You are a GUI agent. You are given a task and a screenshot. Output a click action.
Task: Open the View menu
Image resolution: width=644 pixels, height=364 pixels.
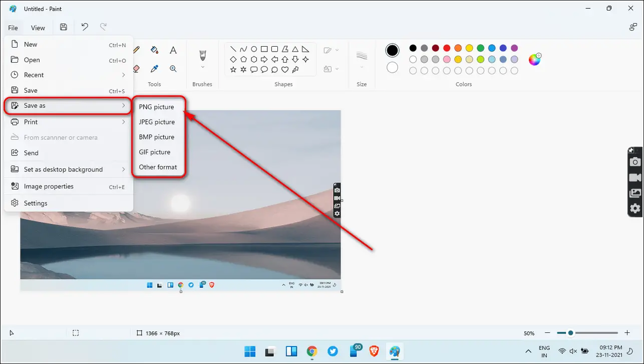point(38,28)
